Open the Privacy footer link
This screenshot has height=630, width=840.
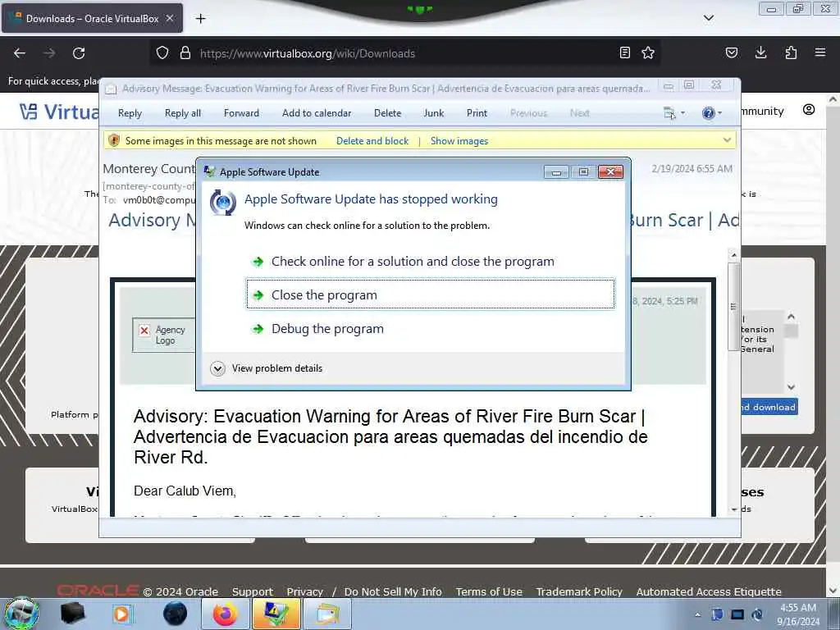coord(305,591)
